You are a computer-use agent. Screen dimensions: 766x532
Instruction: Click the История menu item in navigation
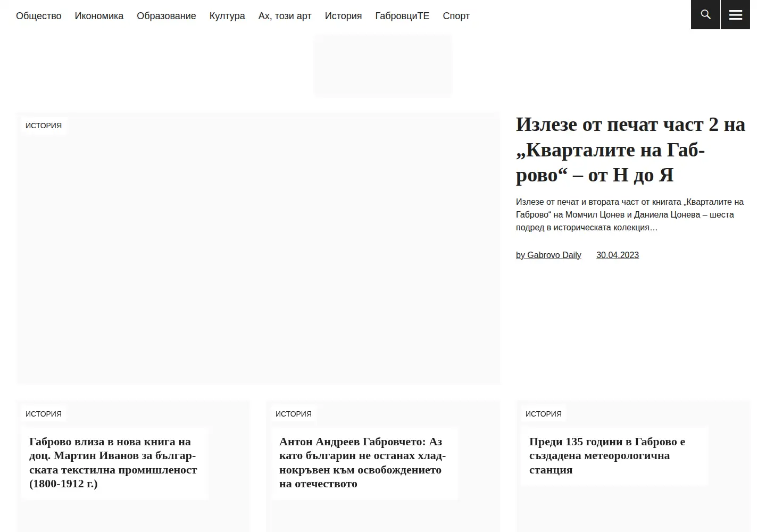point(343,16)
